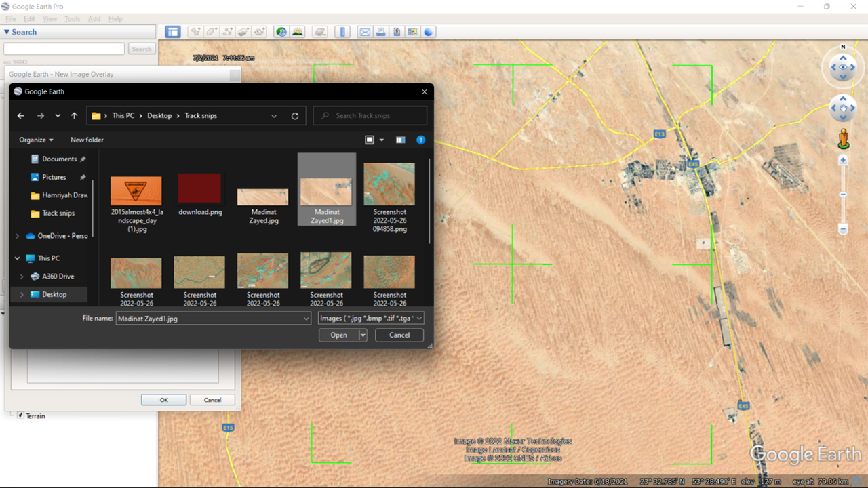Toggle the sunlight across landscape icon
The image size is (868, 488).
coord(298,32)
